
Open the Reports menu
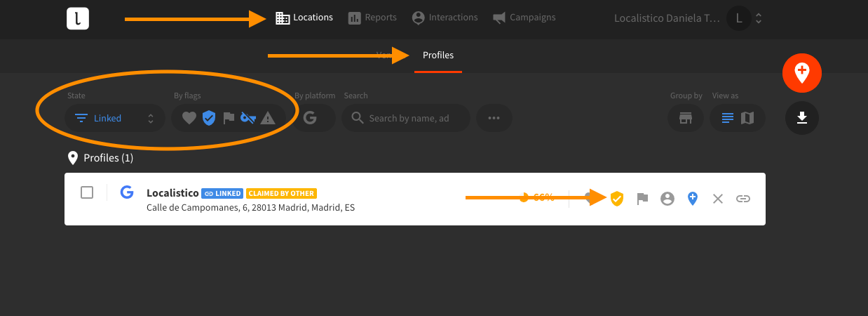pyautogui.click(x=372, y=18)
